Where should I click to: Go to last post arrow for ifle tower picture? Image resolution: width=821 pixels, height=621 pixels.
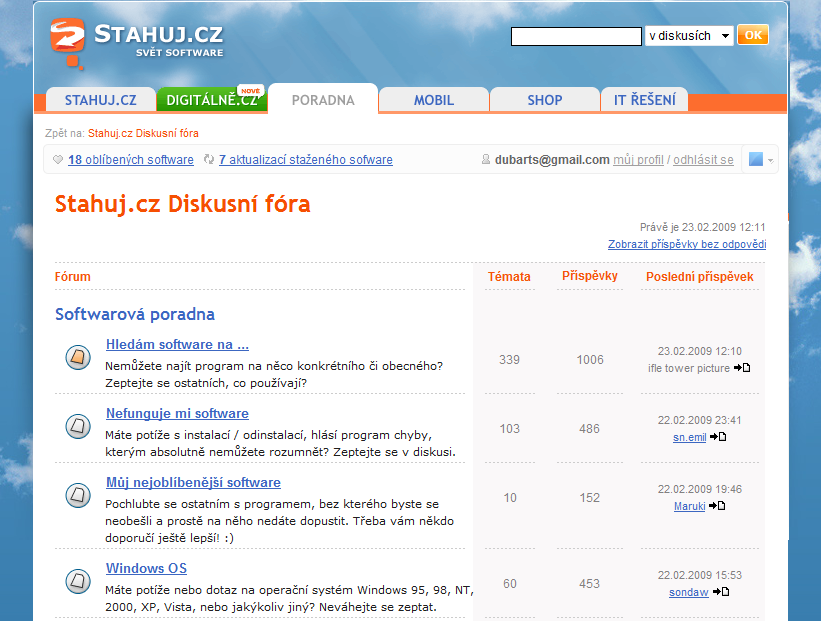point(742,368)
